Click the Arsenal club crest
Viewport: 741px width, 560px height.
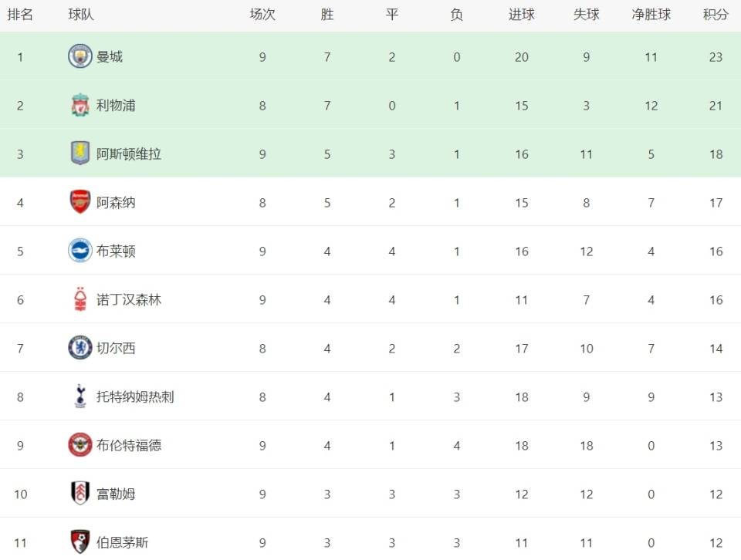click(x=80, y=202)
